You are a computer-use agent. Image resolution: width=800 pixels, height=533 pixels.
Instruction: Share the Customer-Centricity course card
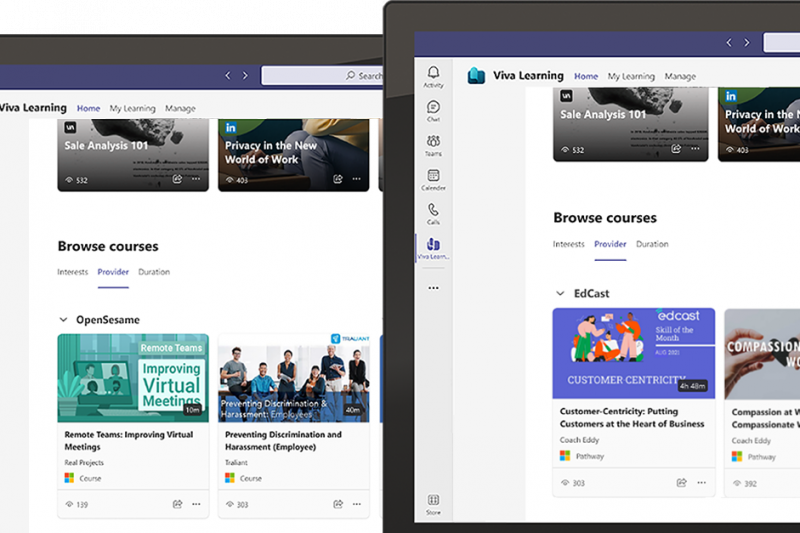(x=681, y=483)
